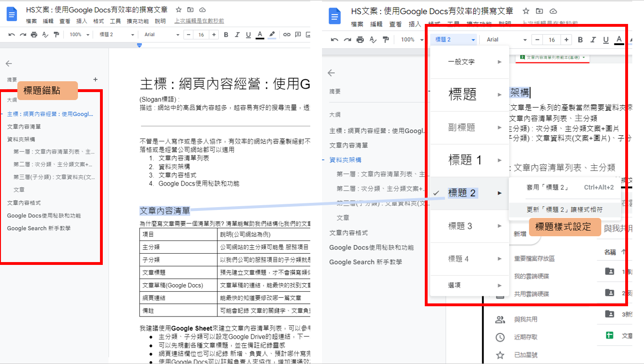Open text color picker in right screenshot

click(x=619, y=40)
